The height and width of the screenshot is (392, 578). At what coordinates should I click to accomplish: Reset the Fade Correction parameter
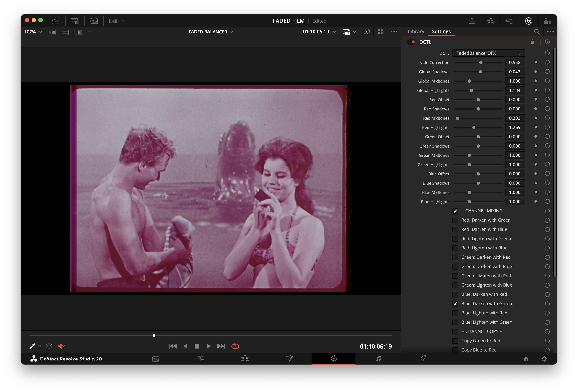click(547, 62)
